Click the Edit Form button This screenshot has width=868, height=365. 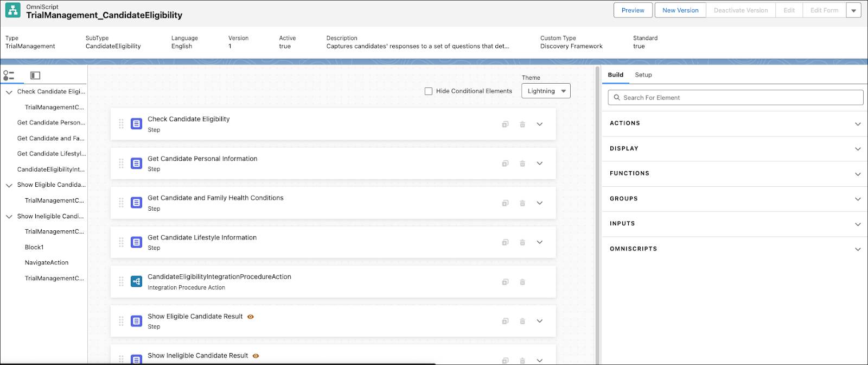point(824,10)
